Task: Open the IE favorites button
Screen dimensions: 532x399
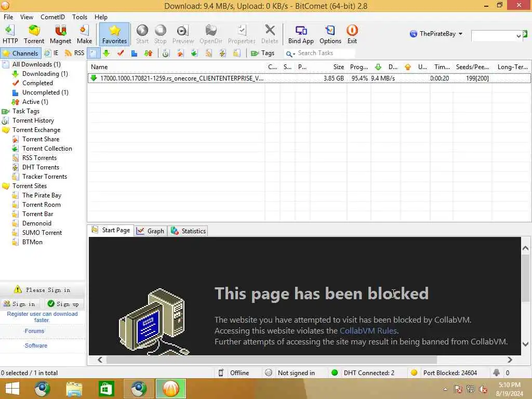Action: pos(52,54)
